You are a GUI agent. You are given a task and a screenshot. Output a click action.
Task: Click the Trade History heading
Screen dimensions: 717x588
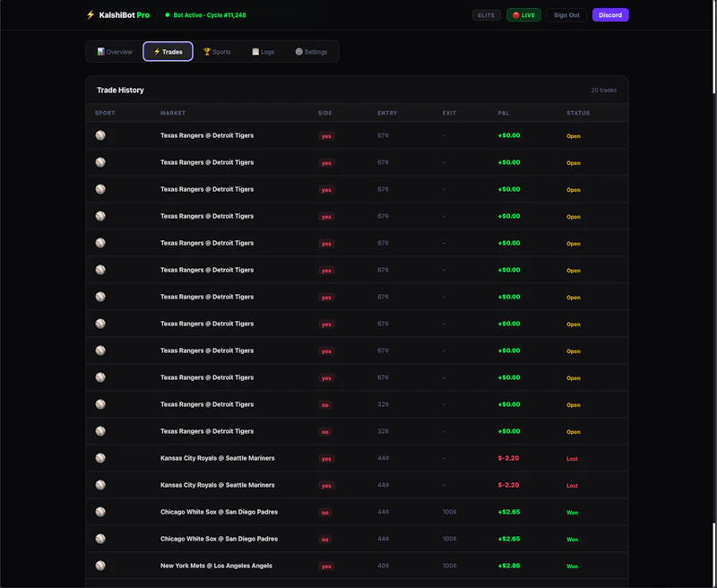(120, 90)
